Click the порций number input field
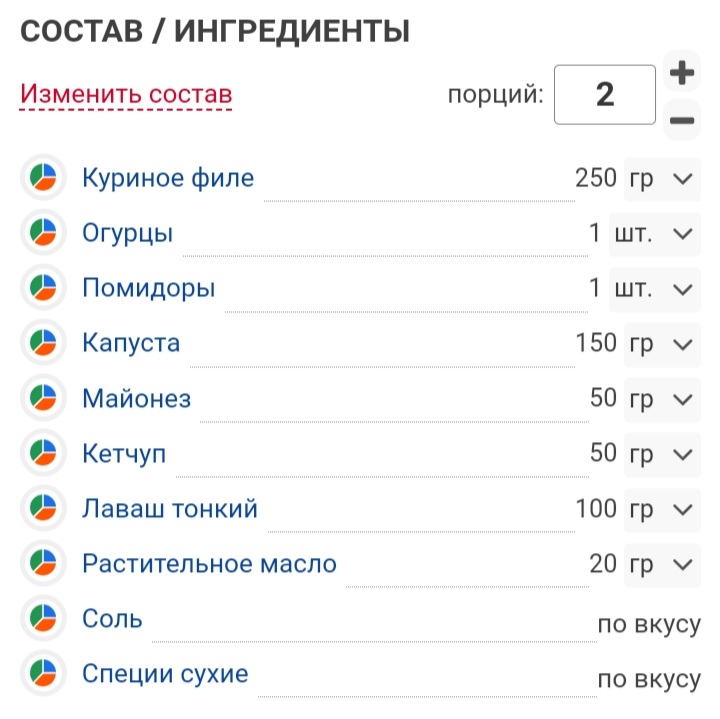The height and width of the screenshot is (719, 720). 605,95
